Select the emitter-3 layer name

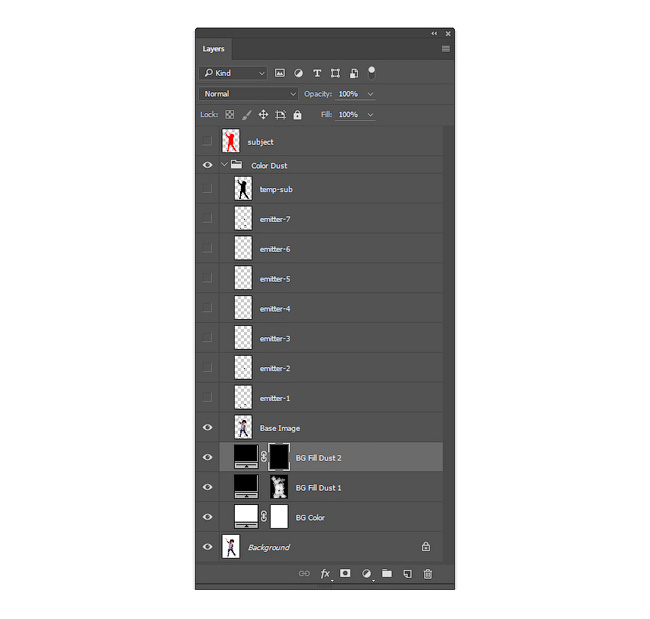(x=275, y=339)
